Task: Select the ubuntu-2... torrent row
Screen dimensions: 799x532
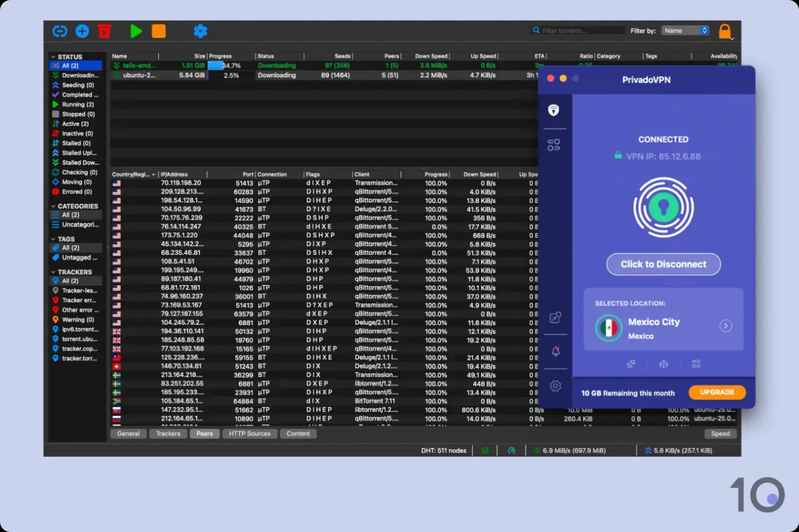Action: click(324, 75)
